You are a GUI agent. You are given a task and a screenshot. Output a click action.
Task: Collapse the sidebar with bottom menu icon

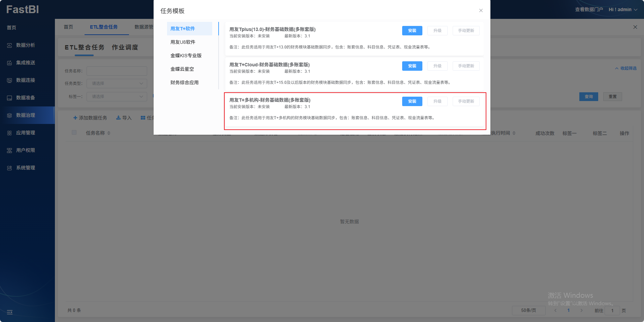pos(10,312)
